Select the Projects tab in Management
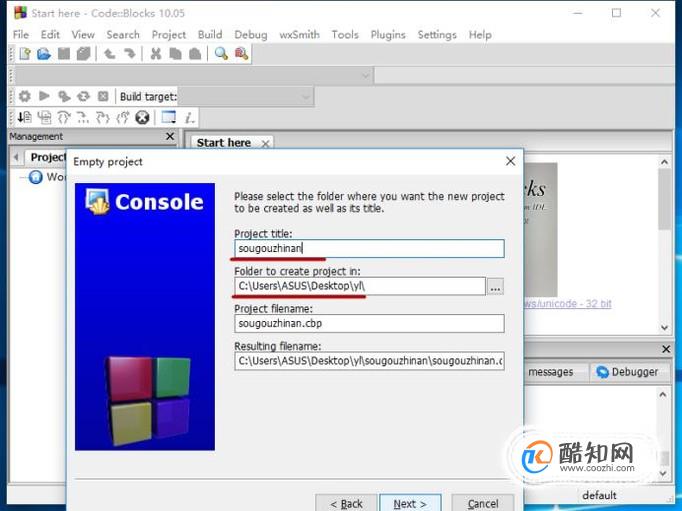 coord(47,157)
